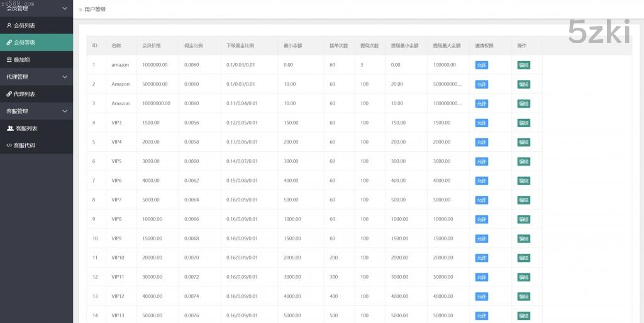
Task: Click the double-arrow icon before 用户等级
Action: coord(80,9)
